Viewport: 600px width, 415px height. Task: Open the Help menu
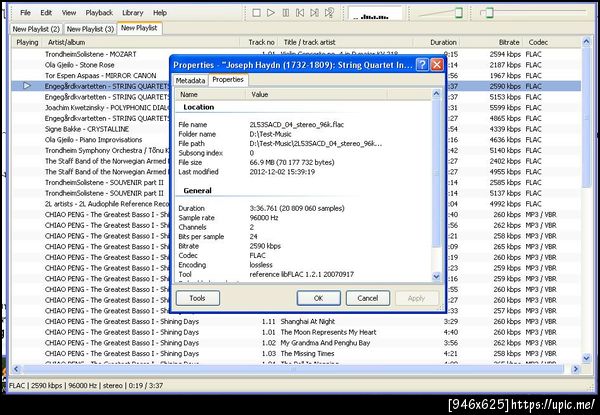pos(160,13)
